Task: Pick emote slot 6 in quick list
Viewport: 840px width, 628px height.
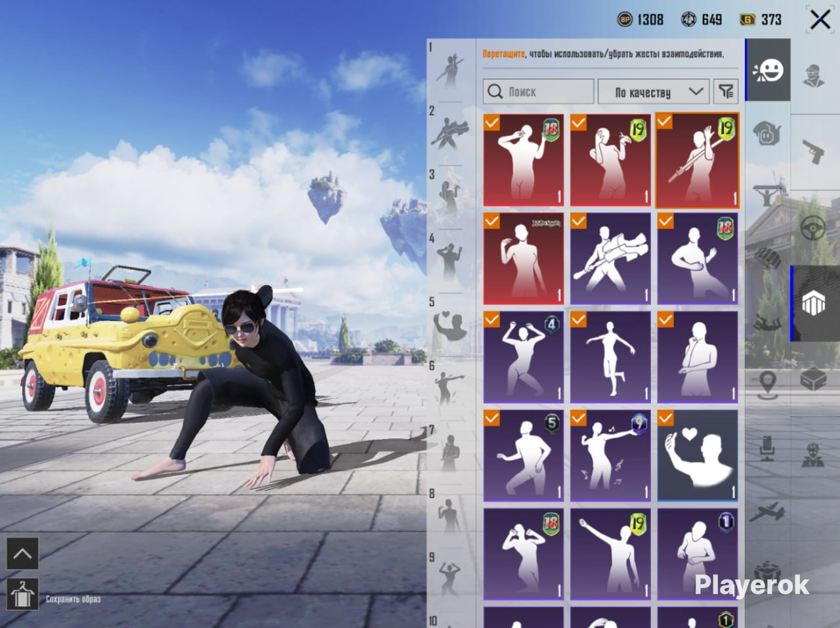Action: pyautogui.click(x=450, y=388)
